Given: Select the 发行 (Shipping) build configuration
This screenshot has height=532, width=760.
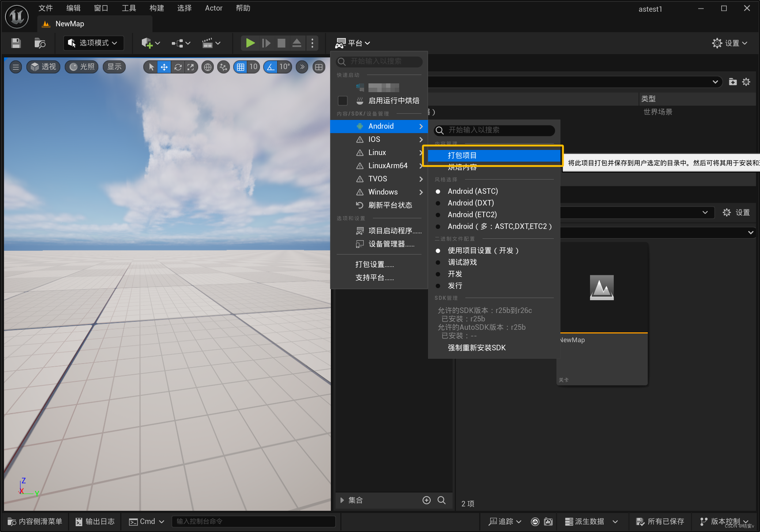Looking at the screenshot, I should 455,286.
